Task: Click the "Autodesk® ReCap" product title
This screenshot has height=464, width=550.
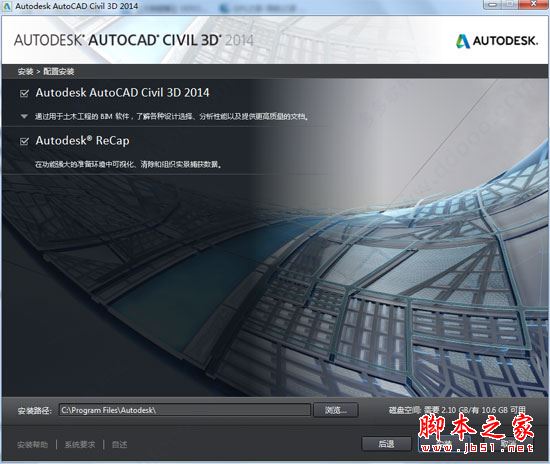Action: coord(82,141)
